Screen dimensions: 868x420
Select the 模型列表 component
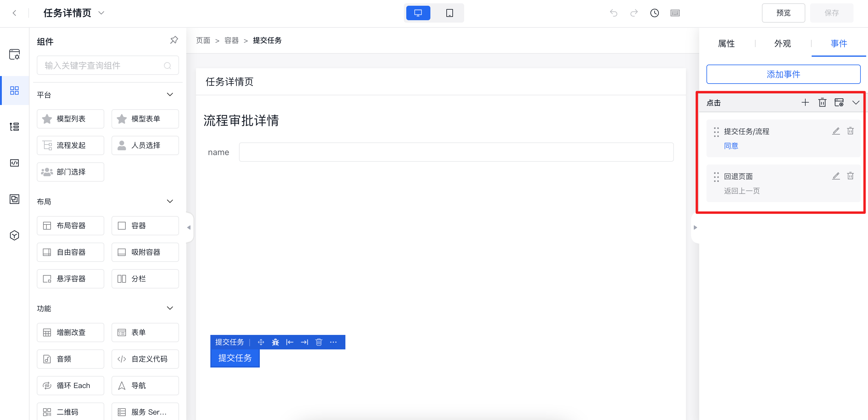click(71, 119)
